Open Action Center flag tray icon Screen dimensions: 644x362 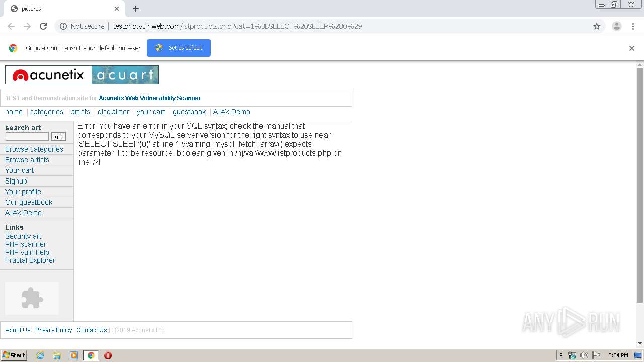596,355
